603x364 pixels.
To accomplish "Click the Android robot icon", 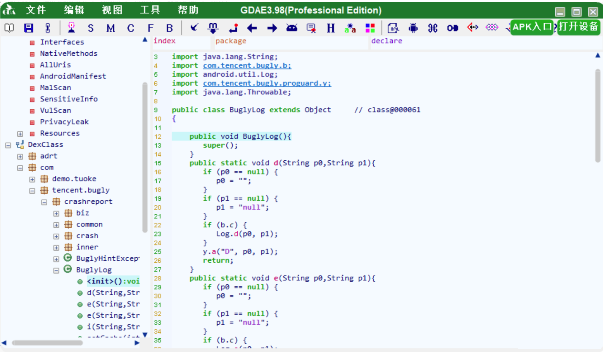I will 413,28.
